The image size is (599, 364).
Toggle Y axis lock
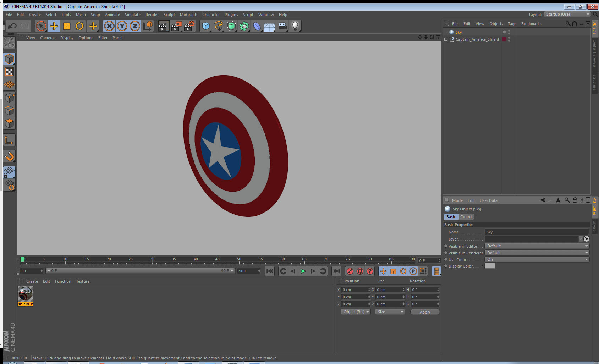[x=122, y=26]
